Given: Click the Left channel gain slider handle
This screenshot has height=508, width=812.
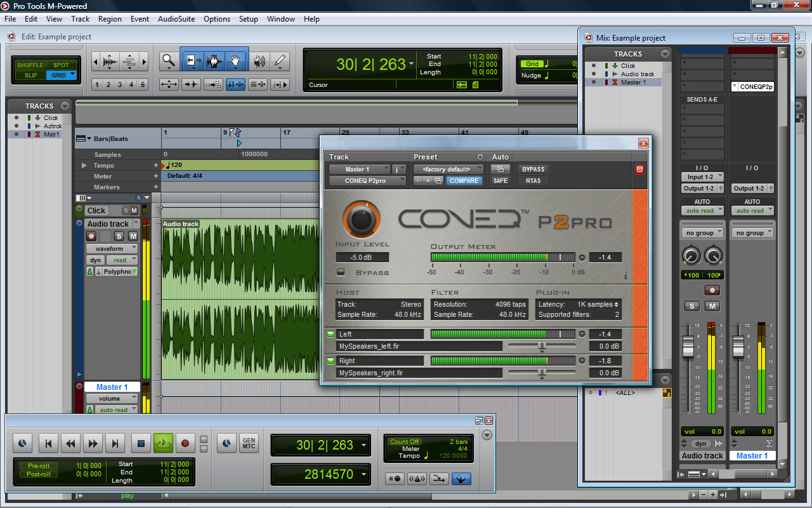Looking at the screenshot, I should click(x=542, y=346).
